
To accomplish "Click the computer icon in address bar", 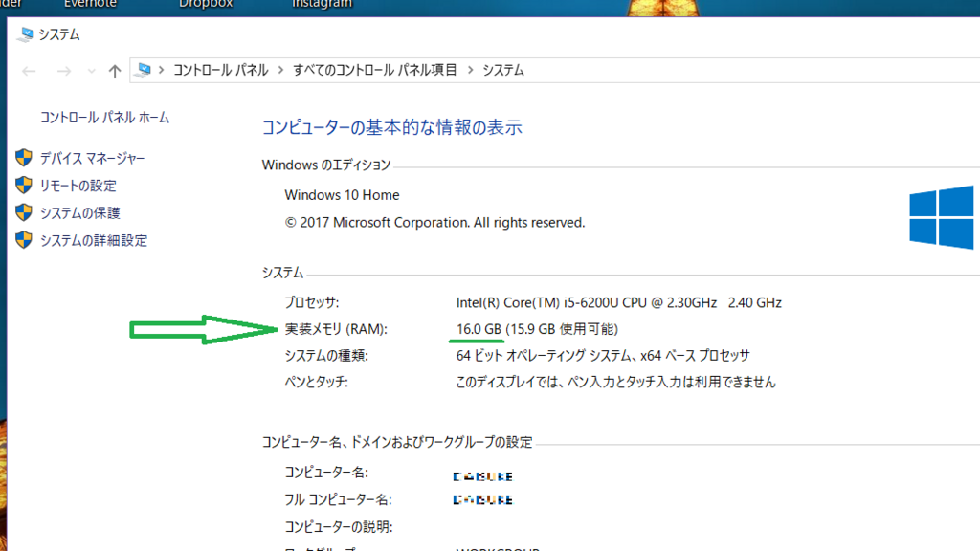I will [144, 70].
